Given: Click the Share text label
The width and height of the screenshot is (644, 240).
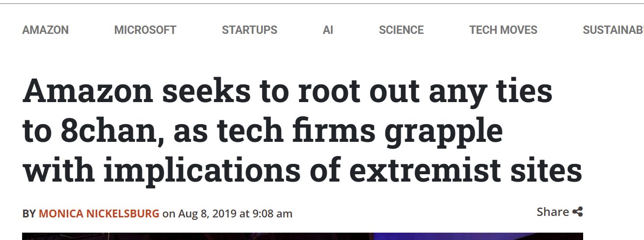Looking at the screenshot, I should pyautogui.click(x=552, y=212).
